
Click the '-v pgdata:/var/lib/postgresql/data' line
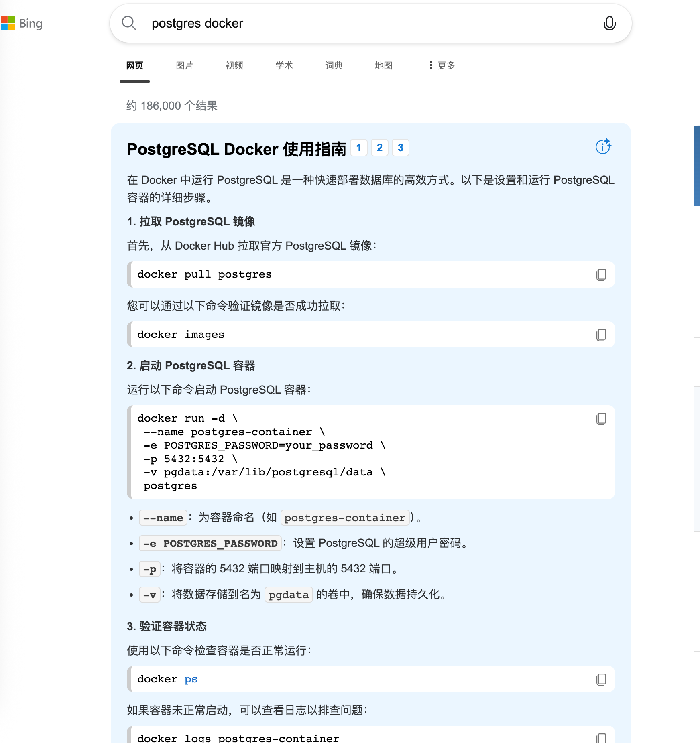click(x=265, y=472)
